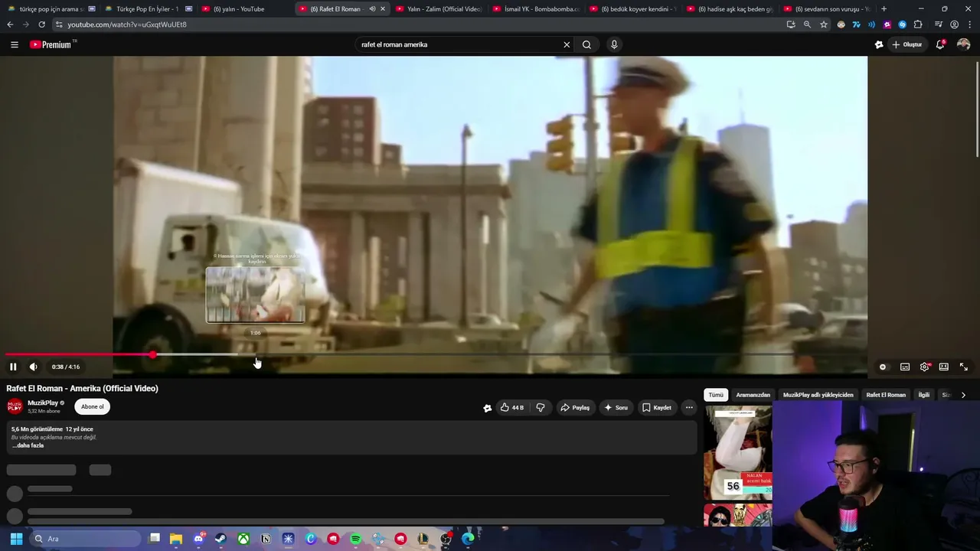This screenshot has width=980, height=551.
Task: Like the video with thumbs up
Action: [511, 407]
